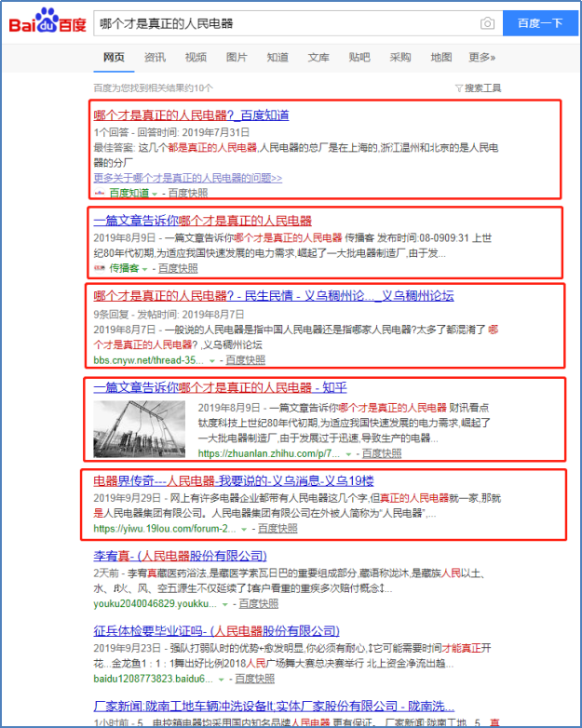
Task: Open 百度快照 of 百度知道 result
Action: pyautogui.click(x=188, y=193)
